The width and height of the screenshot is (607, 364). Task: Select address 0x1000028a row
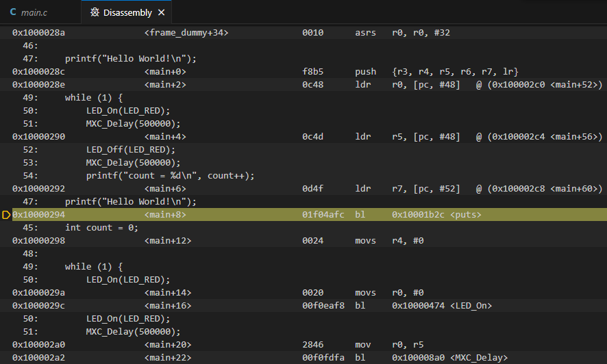[303, 32]
